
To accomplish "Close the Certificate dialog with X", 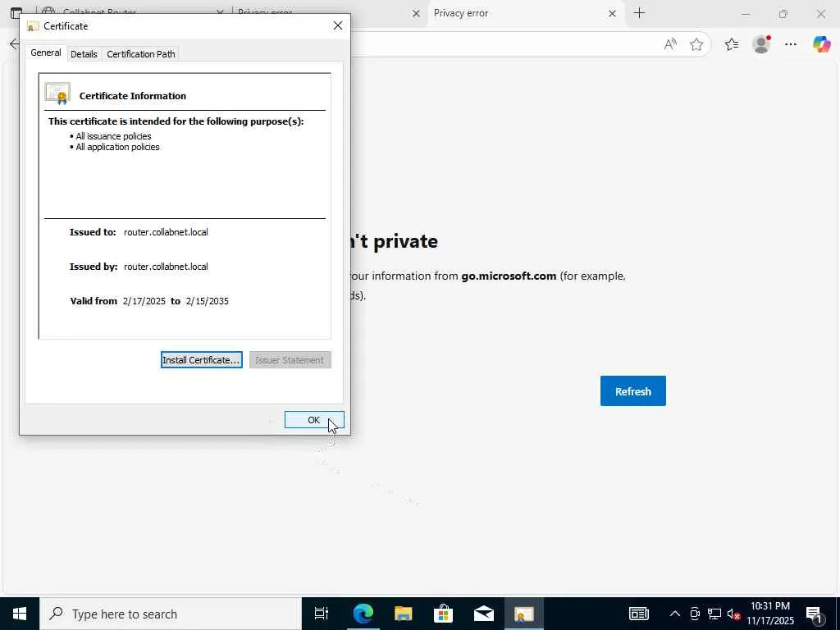I will [337, 25].
